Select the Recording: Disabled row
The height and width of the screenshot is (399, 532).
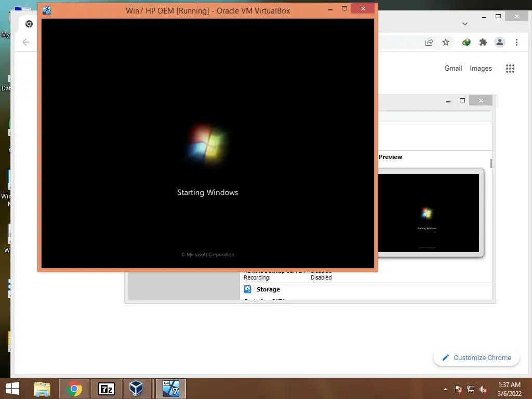(x=288, y=277)
